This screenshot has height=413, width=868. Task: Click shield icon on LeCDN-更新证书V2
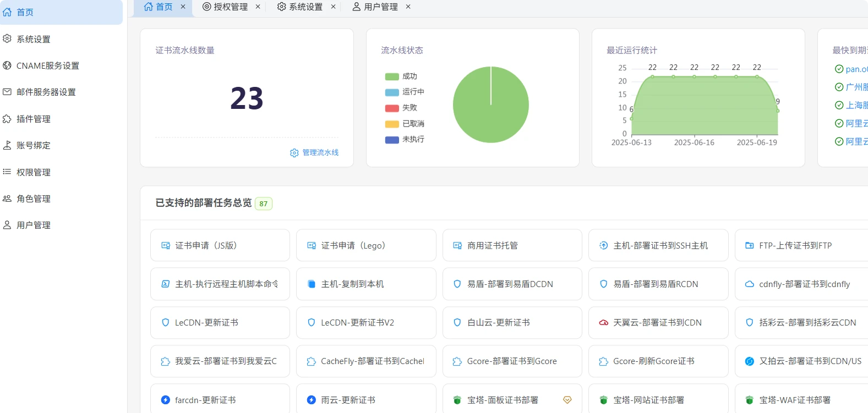pos(312,323)
